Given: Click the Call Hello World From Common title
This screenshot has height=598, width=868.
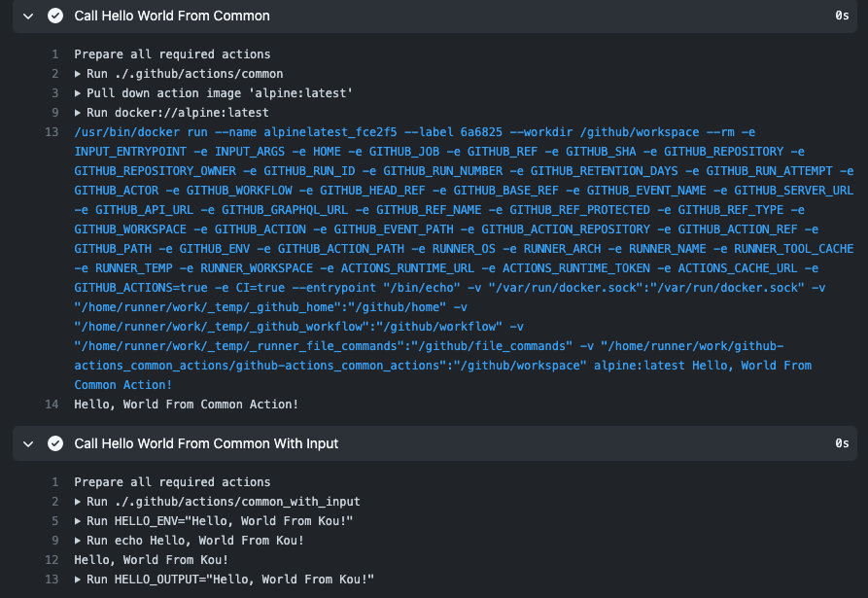Looking at the screenshot, I should click(x=172, y=17).
